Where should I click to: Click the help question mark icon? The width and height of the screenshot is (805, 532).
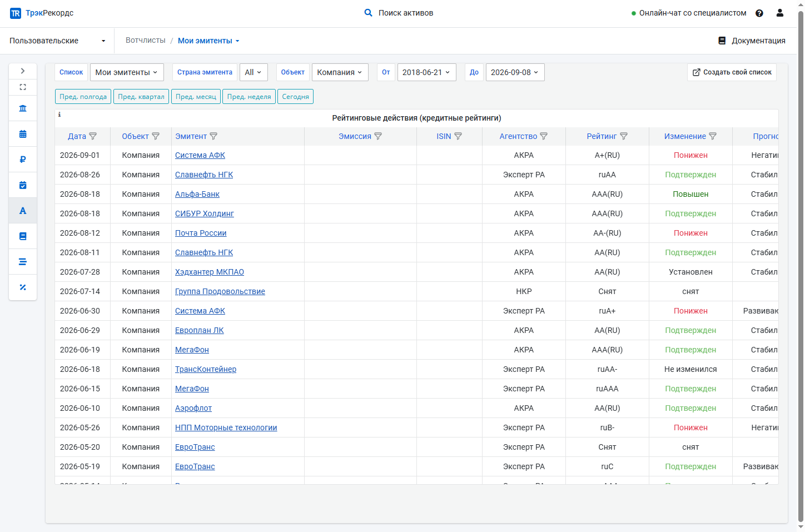(759, 13)
